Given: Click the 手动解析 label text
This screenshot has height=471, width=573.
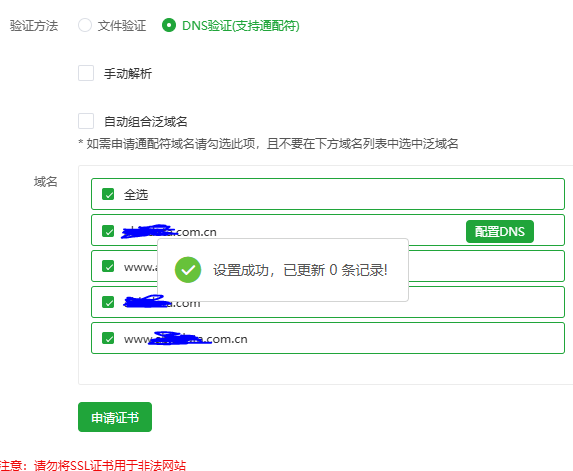Looking at the screenshot, I should [128, 73].
